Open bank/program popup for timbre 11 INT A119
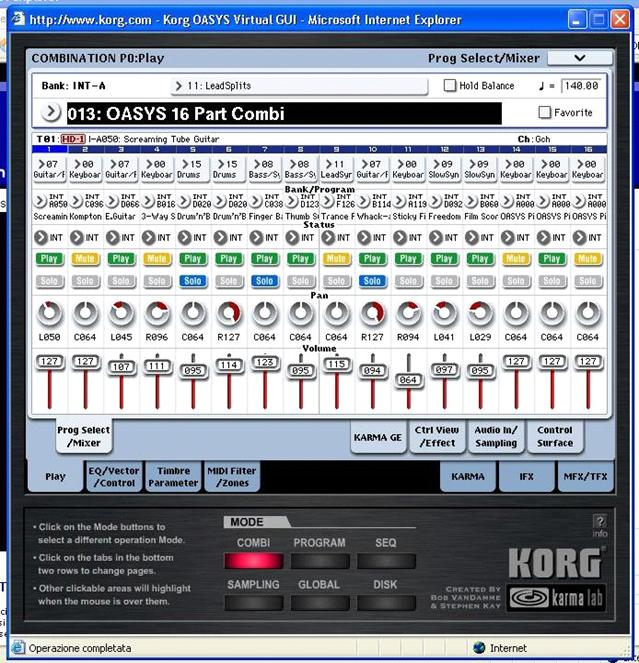639x663 pixels. [x=399, y=201]
